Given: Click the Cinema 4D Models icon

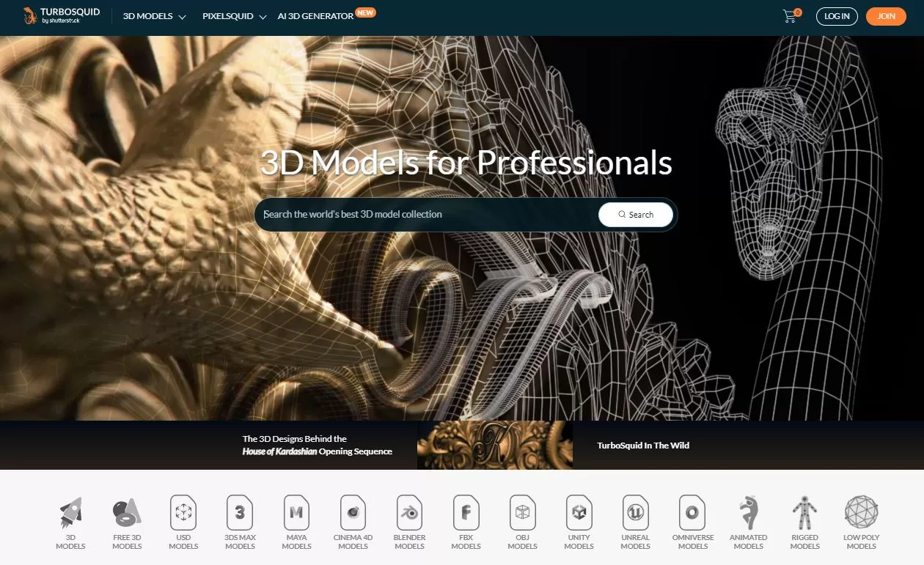Looking at the screenshot, I should click(353, 513).
